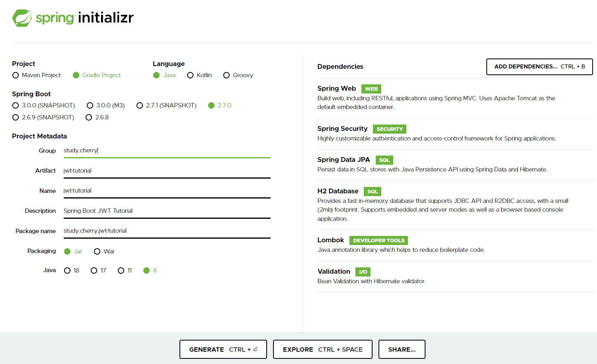Click the Generate button

(223, 349)
